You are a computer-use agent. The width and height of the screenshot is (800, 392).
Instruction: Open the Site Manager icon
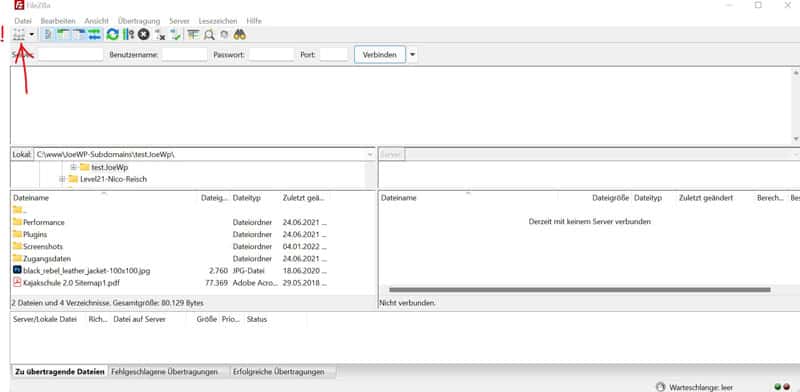coord(19,35)
